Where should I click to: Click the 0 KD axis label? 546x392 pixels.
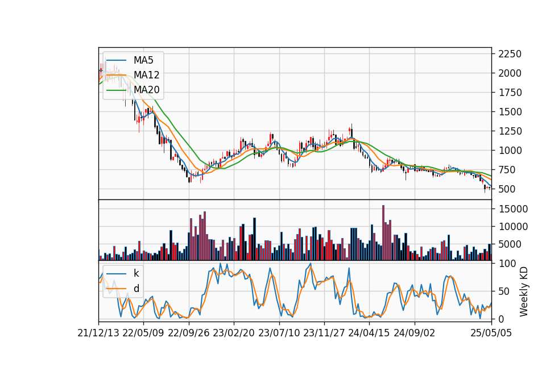coord(502,319)
